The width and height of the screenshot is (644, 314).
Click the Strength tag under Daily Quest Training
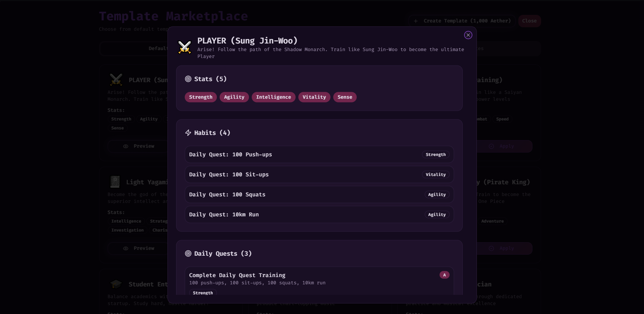click(203, 293)
